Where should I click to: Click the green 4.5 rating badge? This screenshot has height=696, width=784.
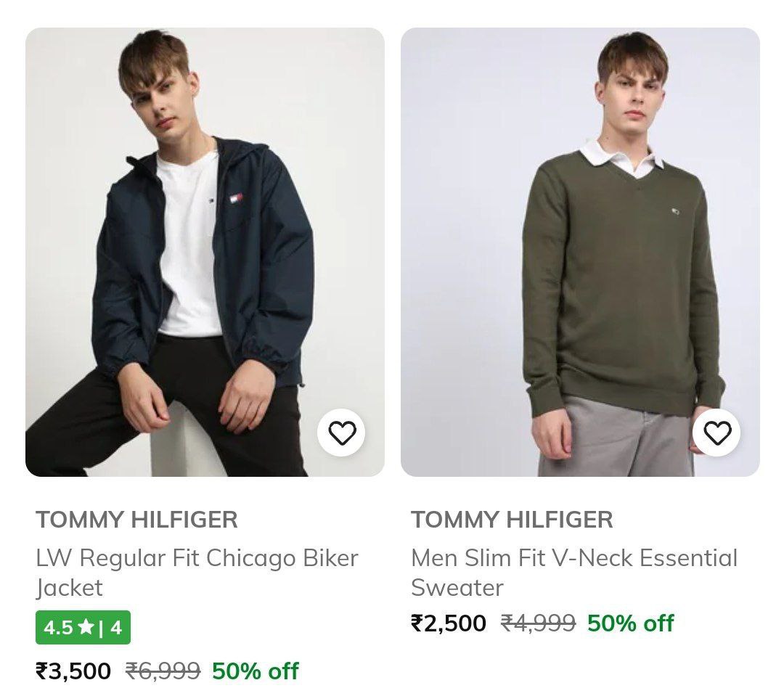click(83, 627)
